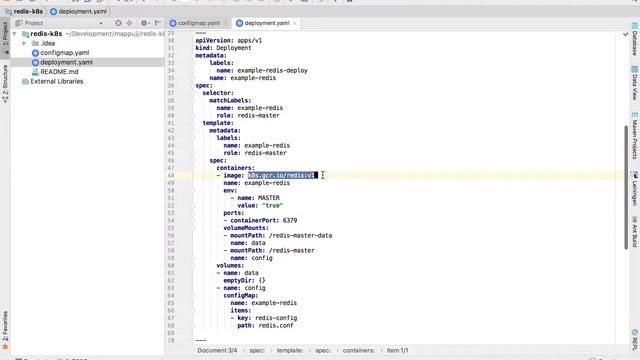640x360 pixels.
Task: Click deployment.yaml in the navigation bar
Action: tap(78, 11)
